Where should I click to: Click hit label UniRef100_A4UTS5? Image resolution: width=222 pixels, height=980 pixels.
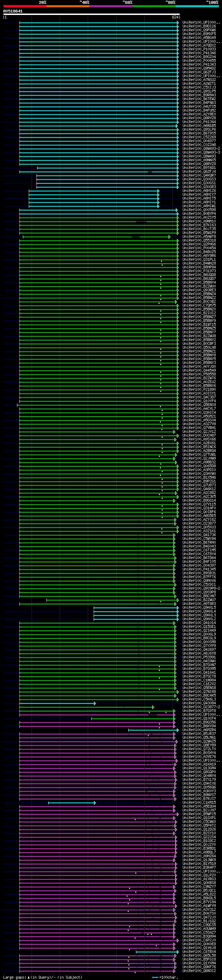199,106
